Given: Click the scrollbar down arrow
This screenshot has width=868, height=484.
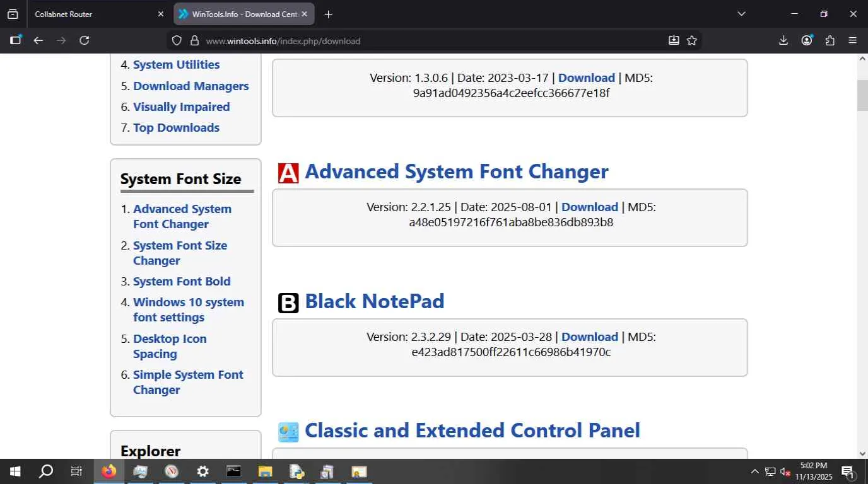Looking at the screenshot, I should [x=862, y=453].
